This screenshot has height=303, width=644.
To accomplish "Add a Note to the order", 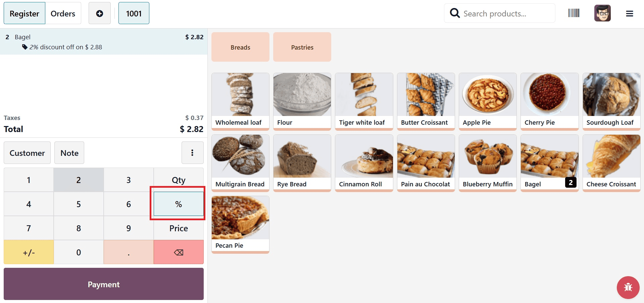I will 69,153.
